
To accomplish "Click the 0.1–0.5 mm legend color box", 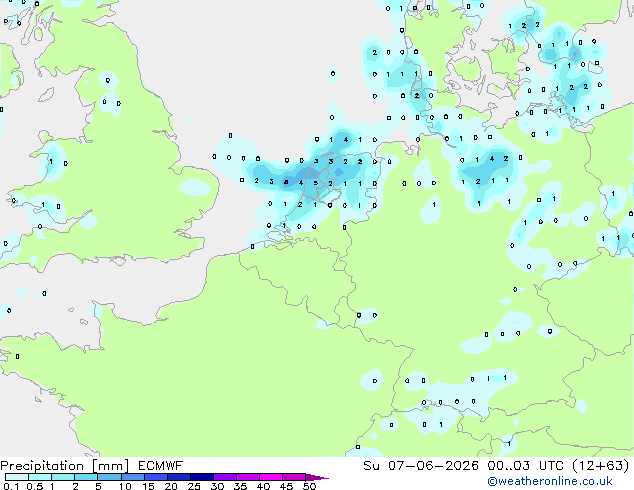I will (x=17, y=477).
